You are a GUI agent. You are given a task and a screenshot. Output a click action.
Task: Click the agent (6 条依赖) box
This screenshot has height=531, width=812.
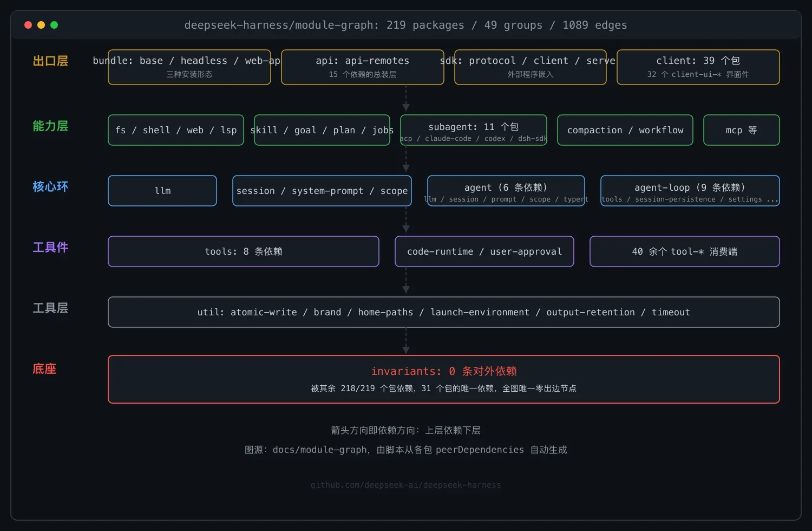(506, 191)
